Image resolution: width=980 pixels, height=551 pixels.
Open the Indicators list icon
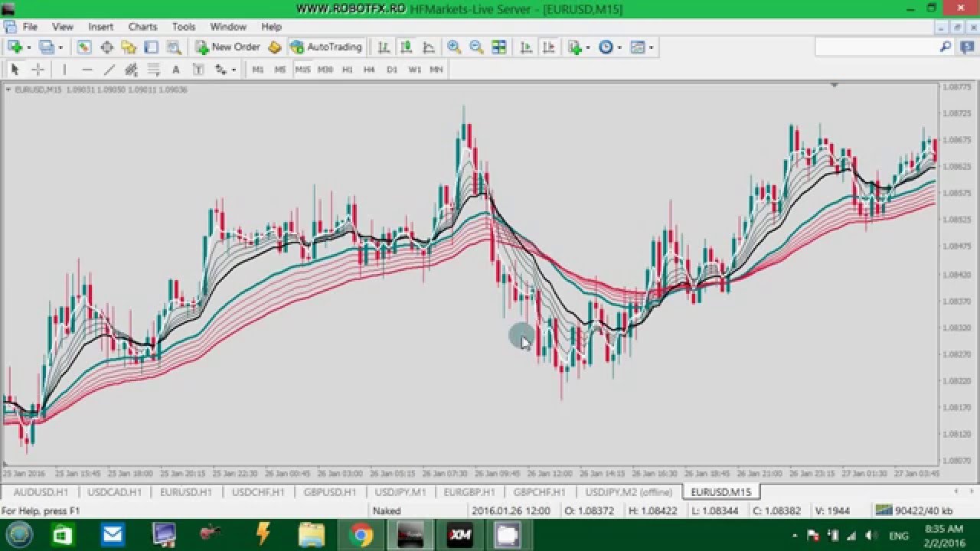[574, 47]
